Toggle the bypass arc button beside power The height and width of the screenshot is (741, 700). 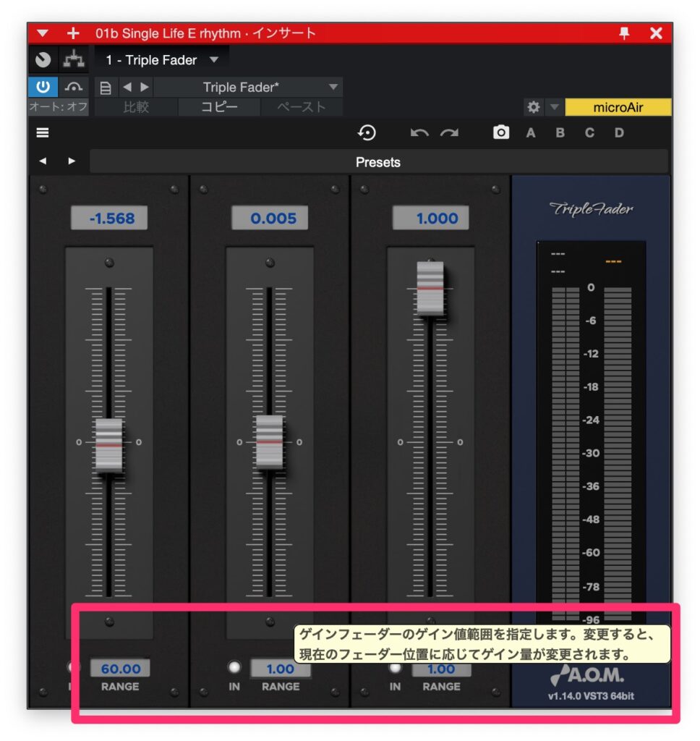pos(74,87)
